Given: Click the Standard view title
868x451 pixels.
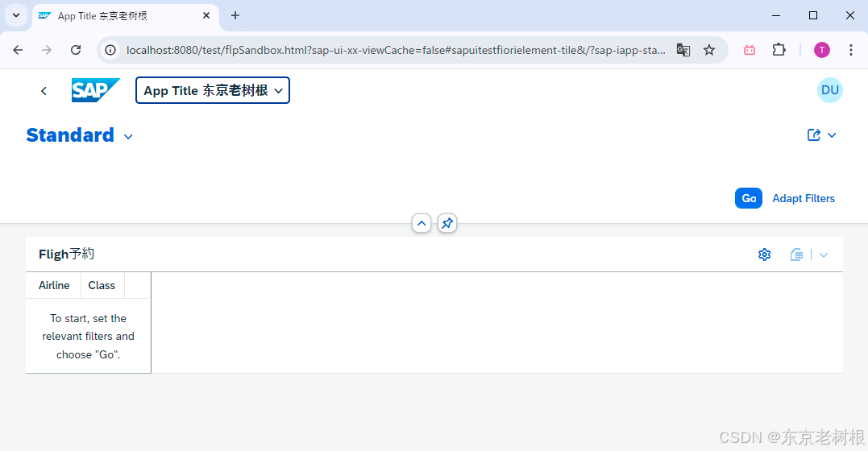Looking at the screenshot, I should pyautogui.click(x=70, y=135).
